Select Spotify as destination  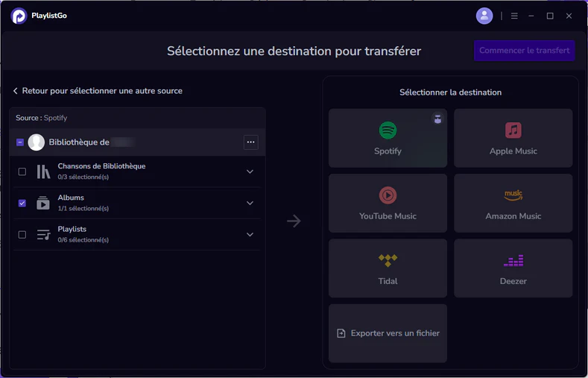point(388,138)
